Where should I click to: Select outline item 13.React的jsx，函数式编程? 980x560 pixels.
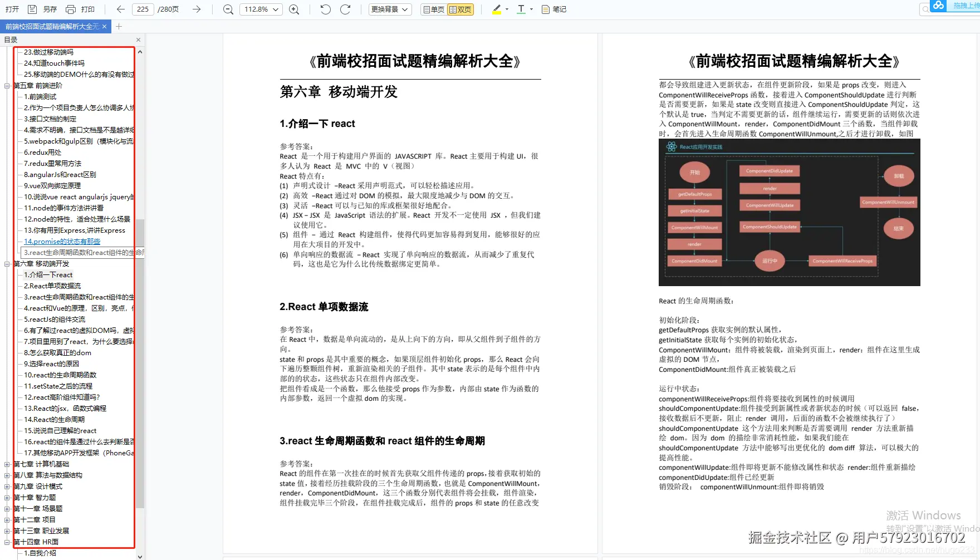pos(65,409)
